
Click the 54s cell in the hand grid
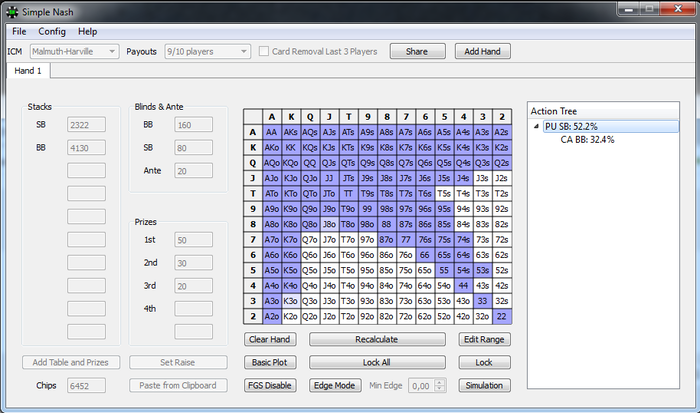463,270
